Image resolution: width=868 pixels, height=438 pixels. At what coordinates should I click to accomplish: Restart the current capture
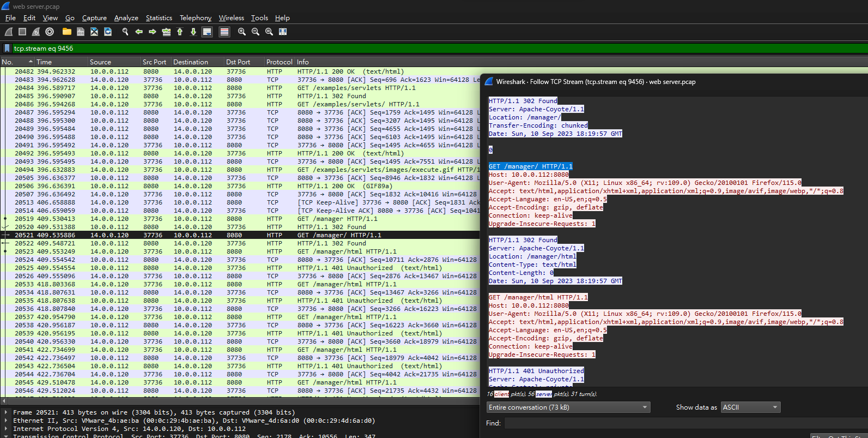pos(36,32)
